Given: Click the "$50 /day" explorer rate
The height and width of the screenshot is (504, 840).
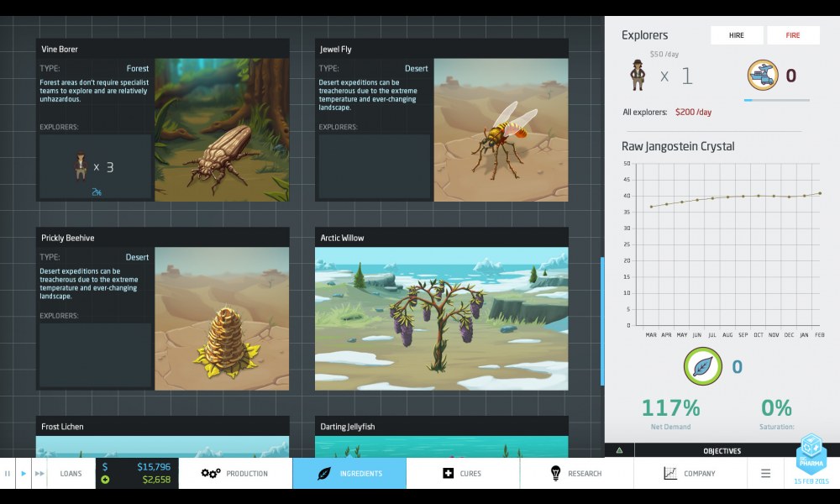Looking at the screenshot, I should point(664,54).
